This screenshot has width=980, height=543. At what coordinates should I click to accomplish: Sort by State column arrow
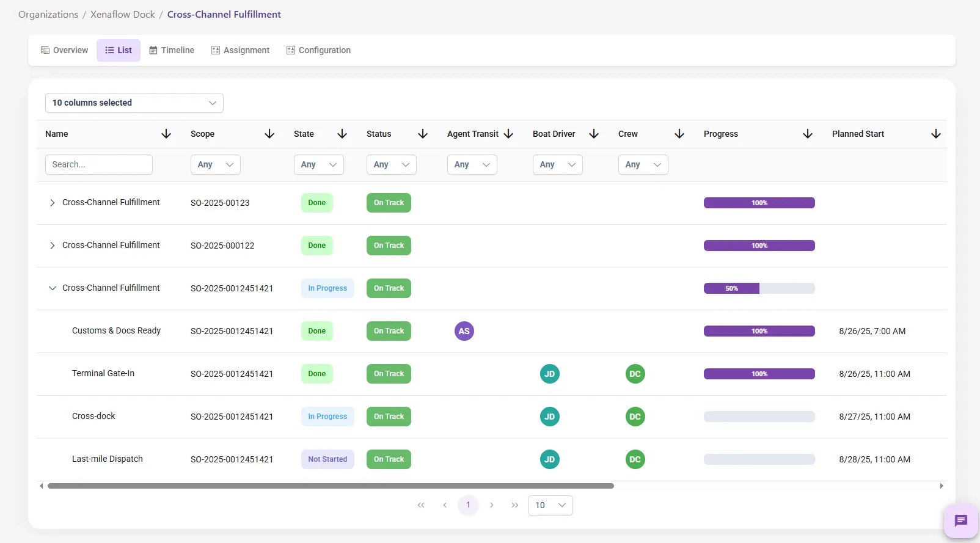pos(342,134)
